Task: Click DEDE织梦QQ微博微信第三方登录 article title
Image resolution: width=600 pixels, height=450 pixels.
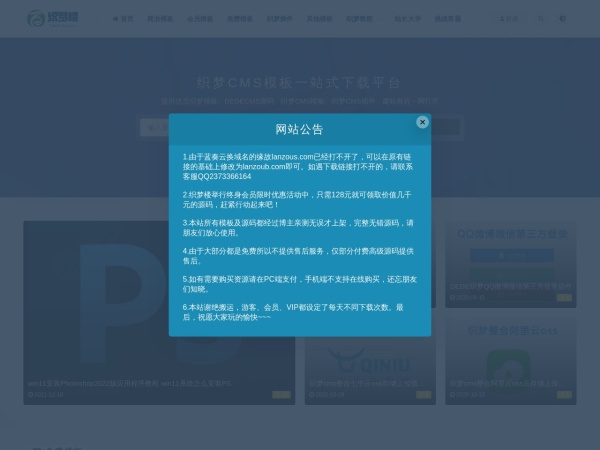Action: [510, 286]
